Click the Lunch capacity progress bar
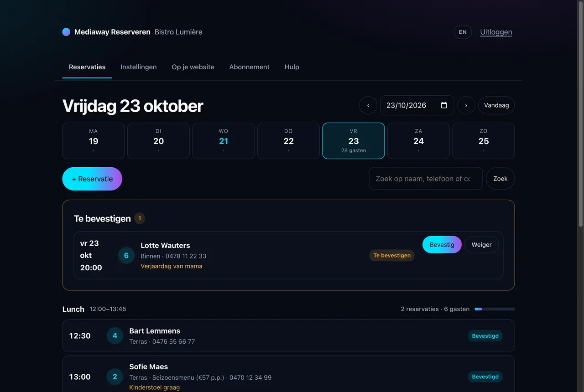This screenshot has height=392, width=584. [x=495, y=309]
